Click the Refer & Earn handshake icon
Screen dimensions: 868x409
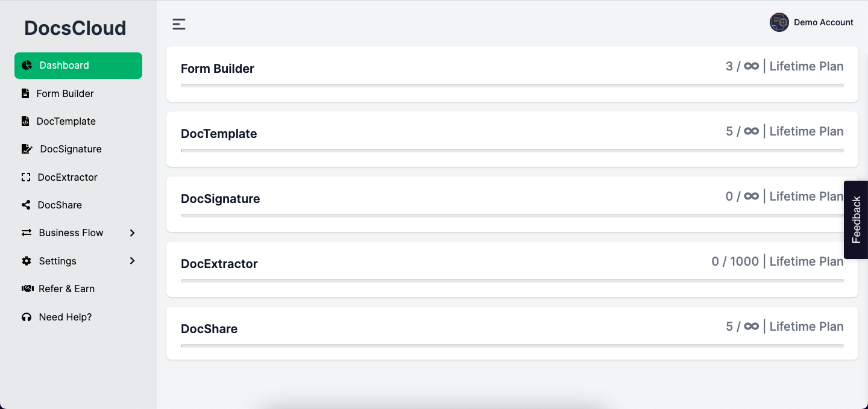(x=27, y=289)
